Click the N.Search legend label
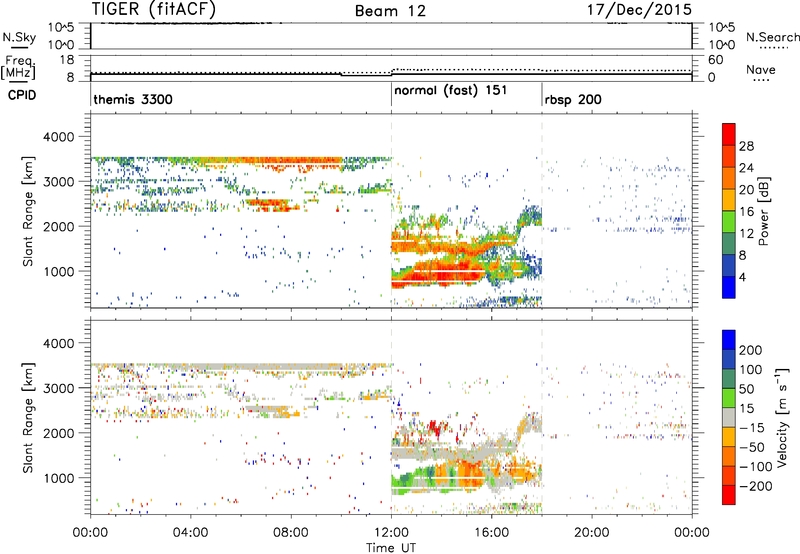The image size is (800, 554). pyautogui.click(x=772, y=37)
